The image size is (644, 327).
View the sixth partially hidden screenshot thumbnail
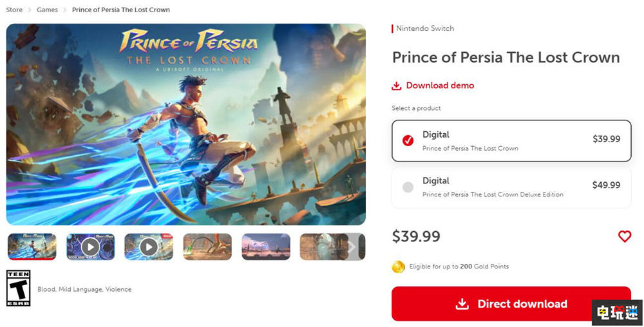(323, 247)
